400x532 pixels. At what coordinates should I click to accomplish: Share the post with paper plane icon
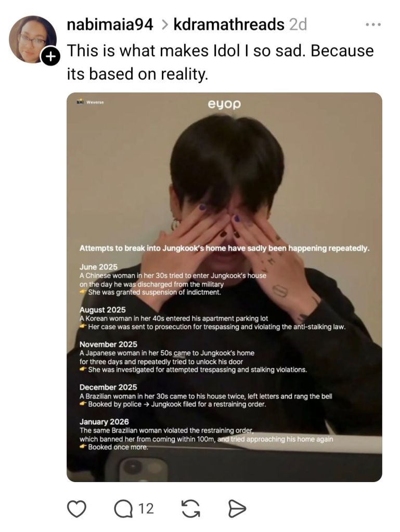pyautogui.click(x=237, y=509)
